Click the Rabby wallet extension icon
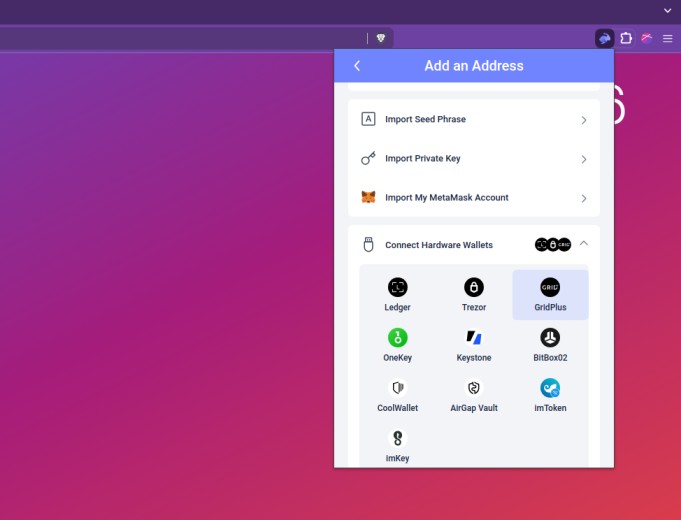The image size is (681, 520). coord(604,38)
